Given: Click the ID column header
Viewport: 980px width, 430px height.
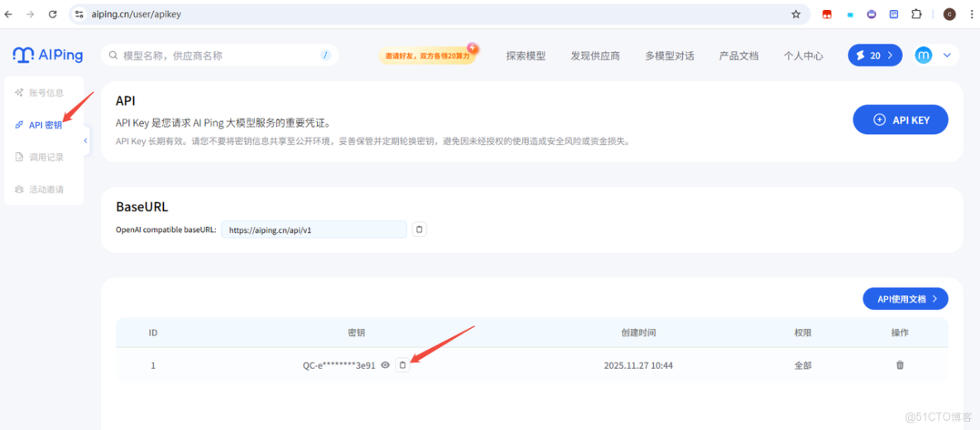Looking at the screenshot, I should pos(153,332).
